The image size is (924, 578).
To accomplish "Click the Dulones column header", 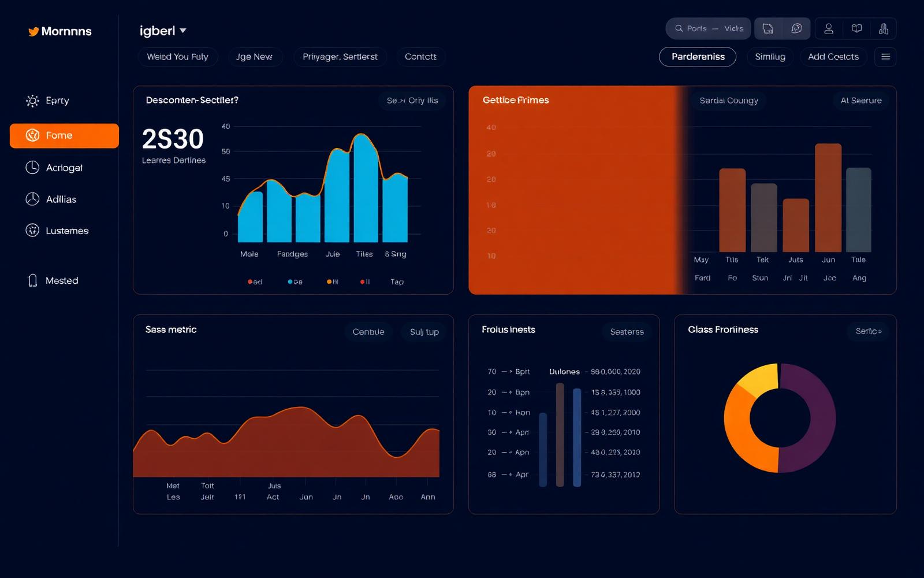I will tap(564, 372).
